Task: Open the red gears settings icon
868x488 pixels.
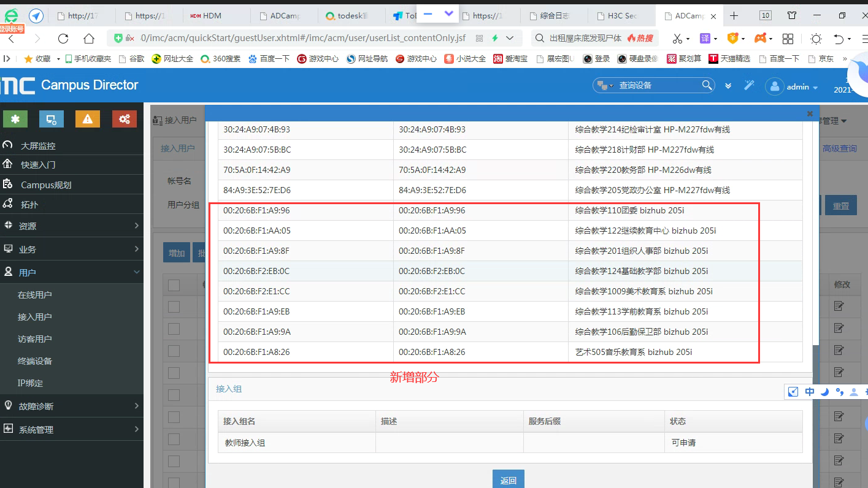Action: [x=125, y=119]
